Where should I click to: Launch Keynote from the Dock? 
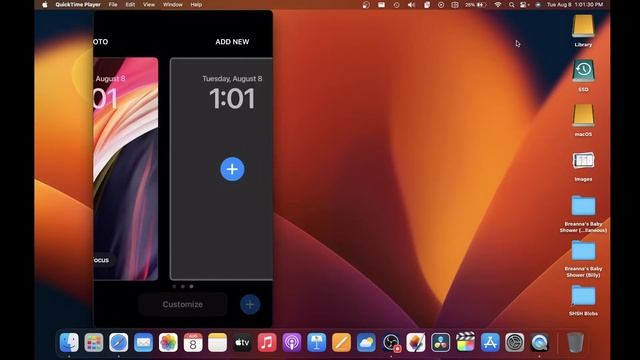pos(316,342)
